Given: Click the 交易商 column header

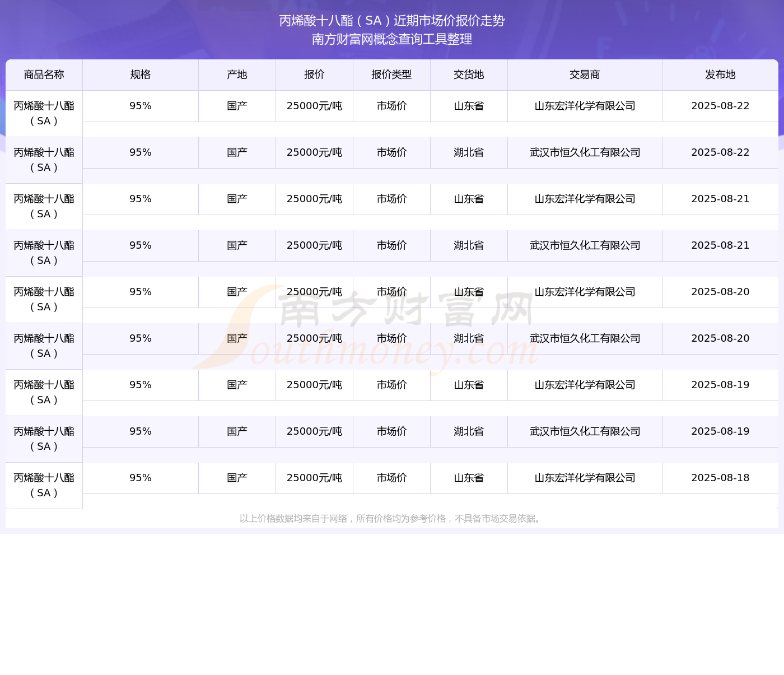Looking at the screenshot, I should coord(585,75).
